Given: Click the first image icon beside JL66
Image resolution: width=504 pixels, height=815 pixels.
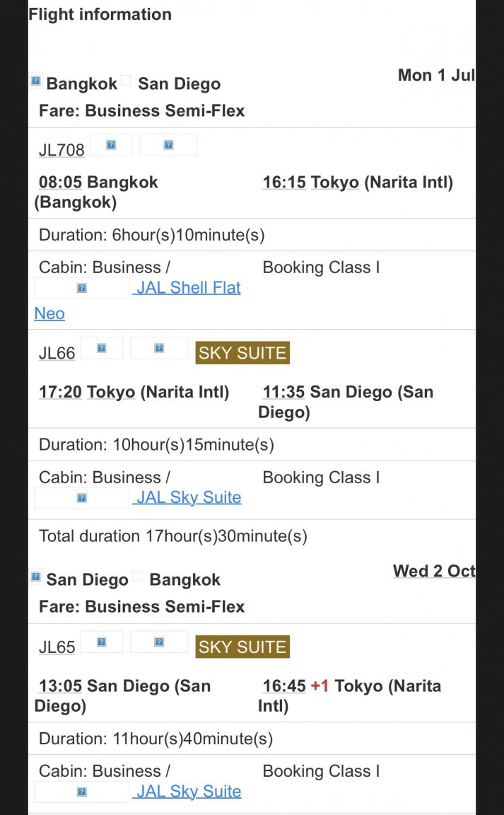Looking at the screenshot, I should pyautogui.click(x=101, y=348).
